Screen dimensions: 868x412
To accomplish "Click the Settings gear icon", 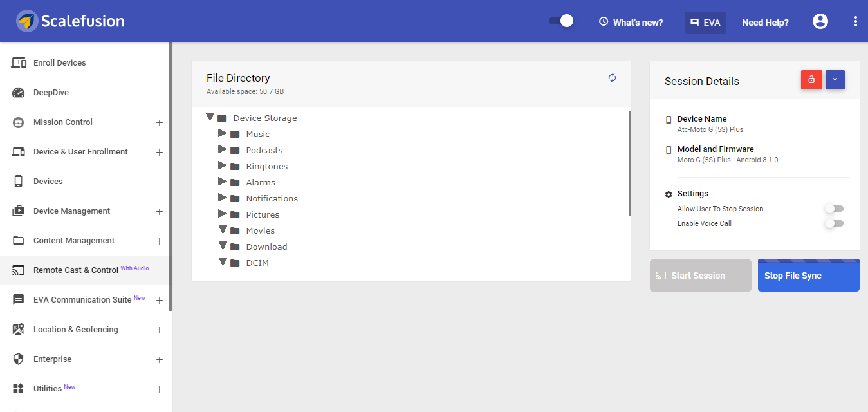I will tap(669, 194).
